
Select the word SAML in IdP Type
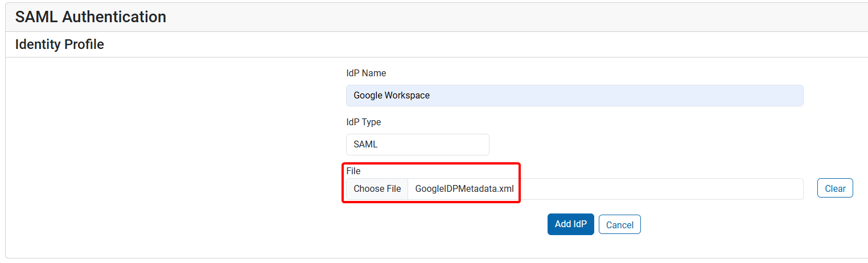365,145
